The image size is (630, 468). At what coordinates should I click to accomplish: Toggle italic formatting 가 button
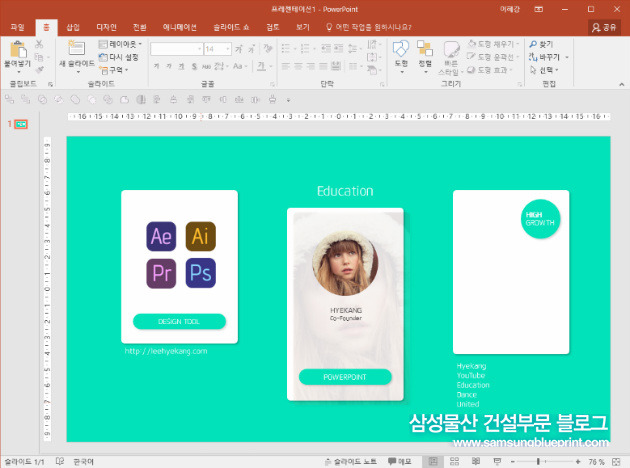[169, 66]
